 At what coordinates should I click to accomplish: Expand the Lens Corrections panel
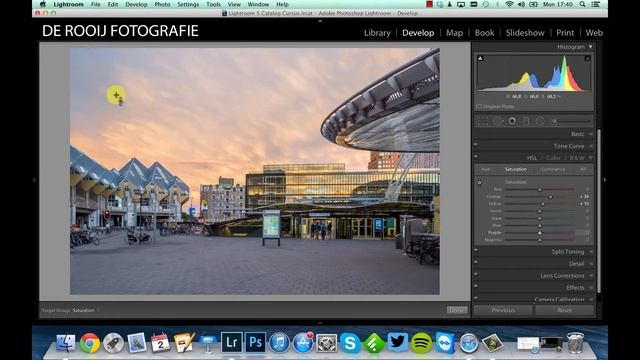[591, 276]
